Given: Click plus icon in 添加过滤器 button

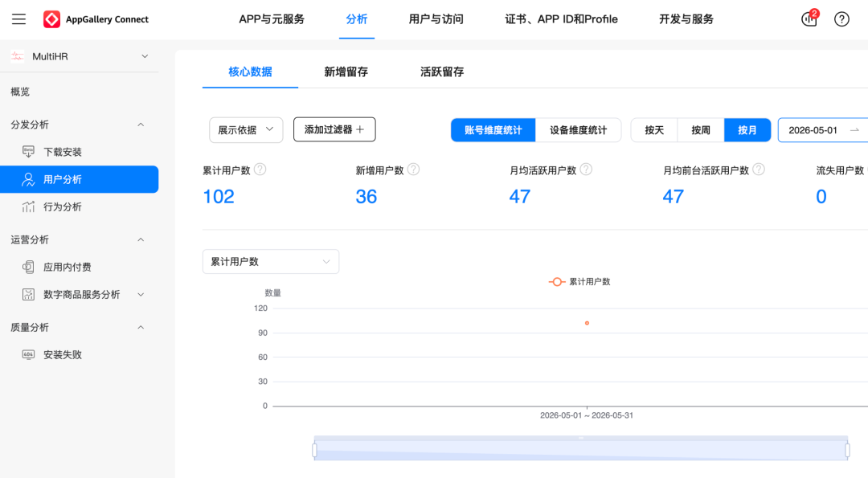Looking at the screenshot, I should pos(360,129).
